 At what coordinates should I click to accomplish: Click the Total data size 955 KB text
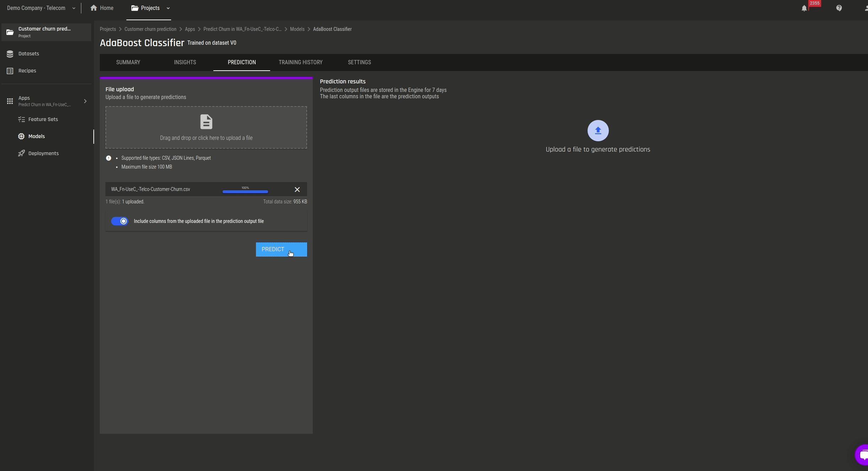[x=285, y=202]
